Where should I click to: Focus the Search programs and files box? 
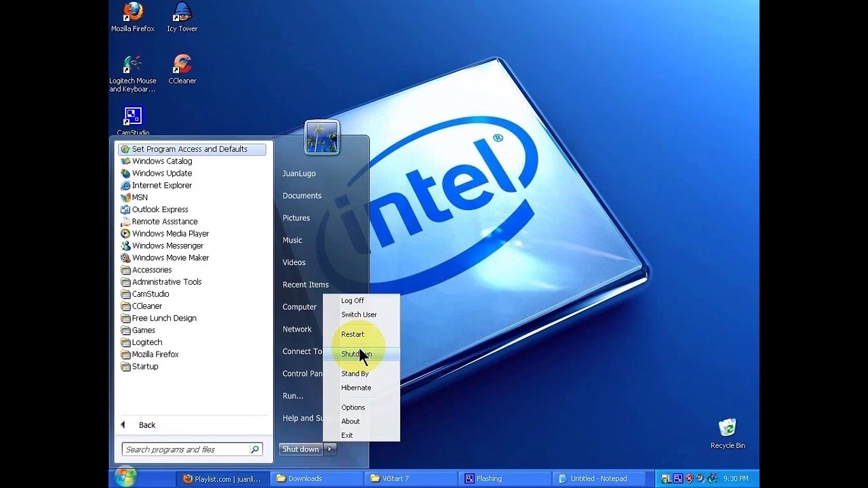[186, 449]
